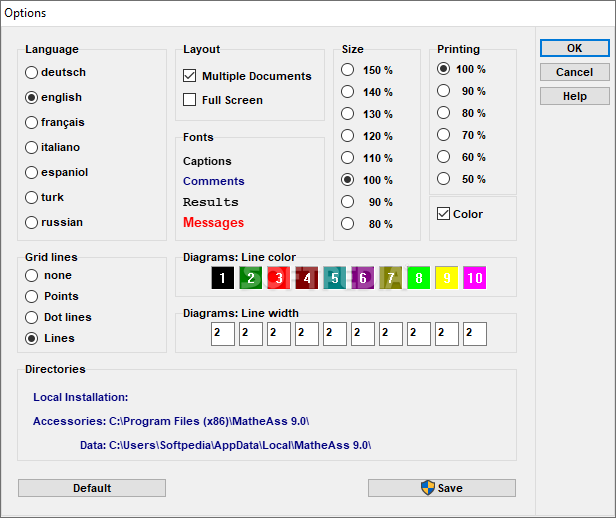The width and height of the screenshot is (616, 518).
Task: Edit seventh line width field
Action: coord(391,334)
